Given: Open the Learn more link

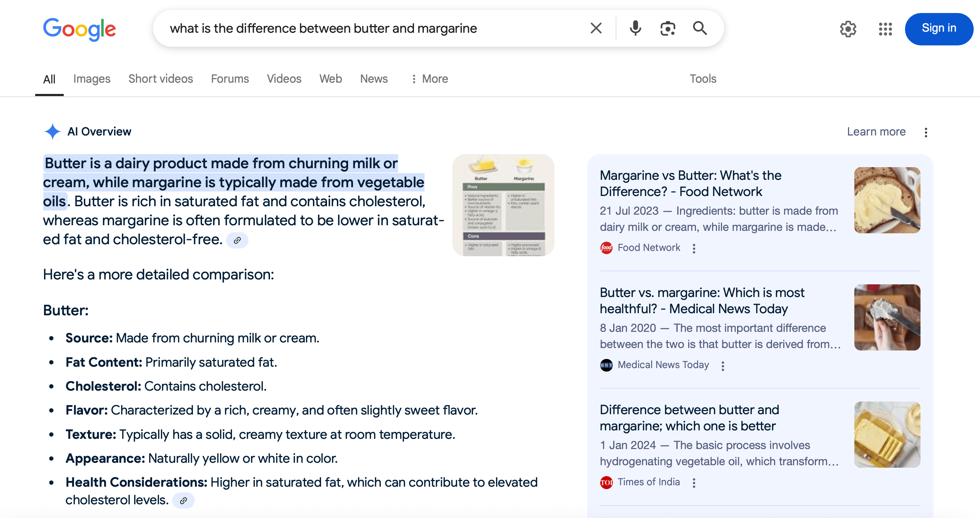Looking at the screenshot, I should 876,132.
